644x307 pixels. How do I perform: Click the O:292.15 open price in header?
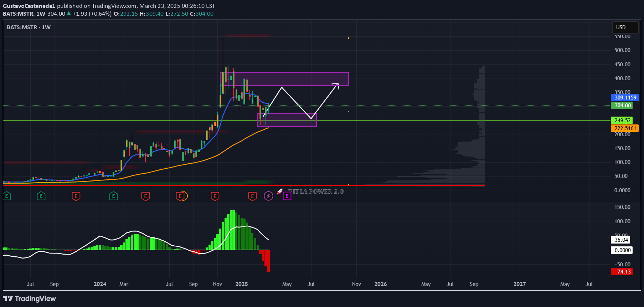click(126, 14)
